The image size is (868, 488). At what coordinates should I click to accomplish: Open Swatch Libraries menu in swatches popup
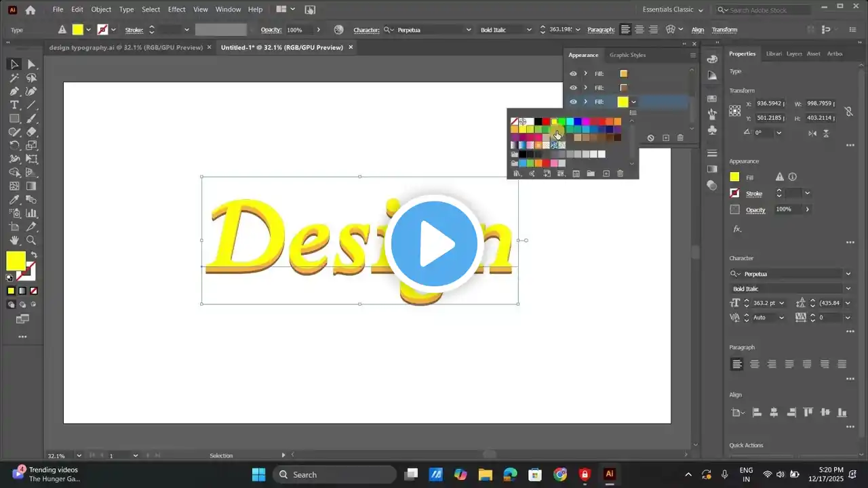coord(516,174)
